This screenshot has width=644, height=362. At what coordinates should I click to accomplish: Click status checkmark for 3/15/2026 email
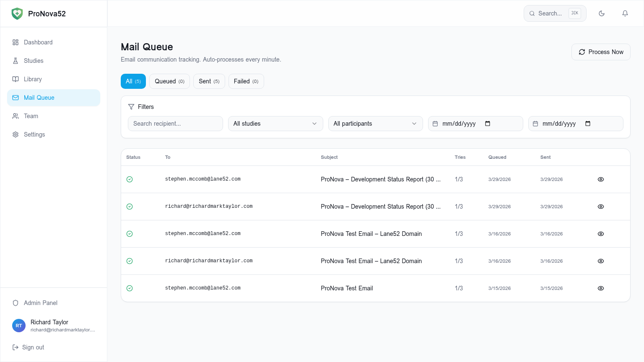[x=130, y=288]
